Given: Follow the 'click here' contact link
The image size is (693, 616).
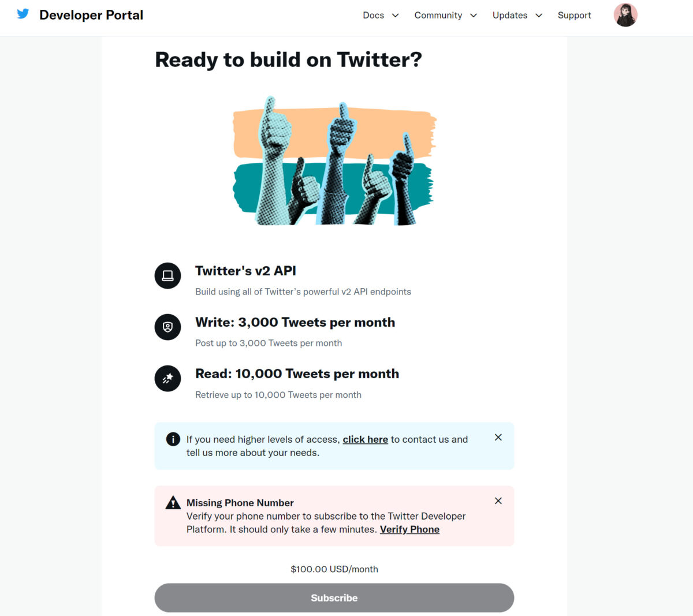Looking at the screenshot, I should click(365, 439).
